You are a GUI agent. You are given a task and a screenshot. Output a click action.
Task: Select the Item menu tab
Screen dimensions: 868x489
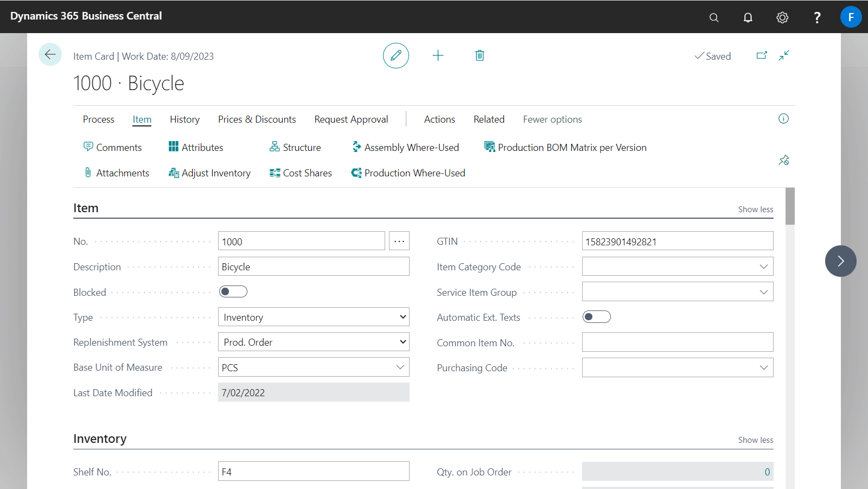click(142, 119)
